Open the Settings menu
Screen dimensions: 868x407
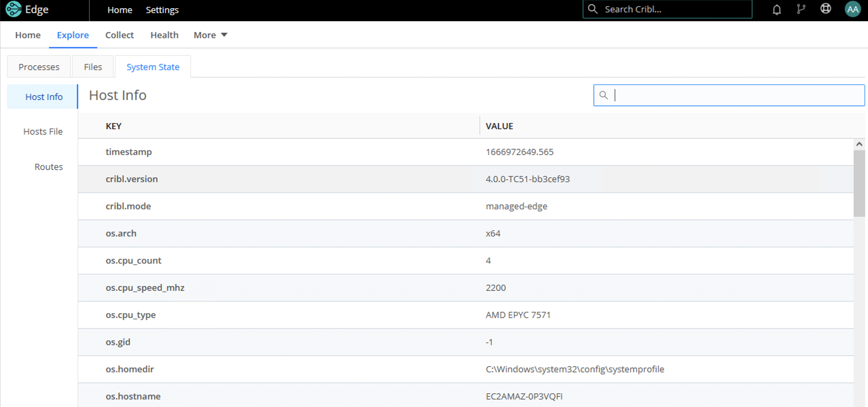162,10
